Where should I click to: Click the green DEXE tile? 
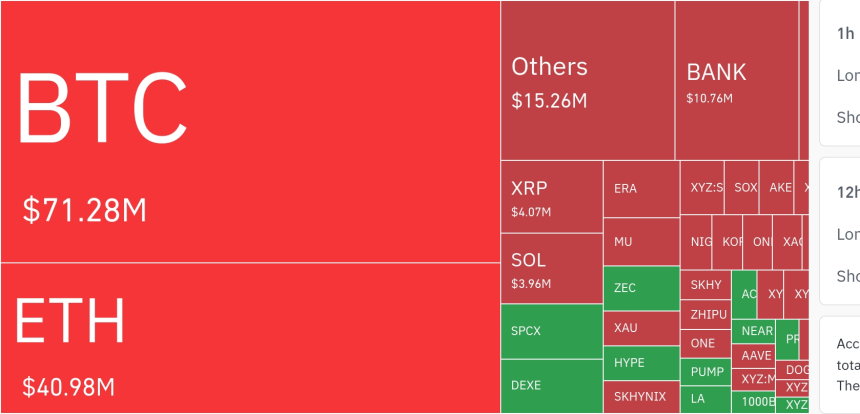552,386
